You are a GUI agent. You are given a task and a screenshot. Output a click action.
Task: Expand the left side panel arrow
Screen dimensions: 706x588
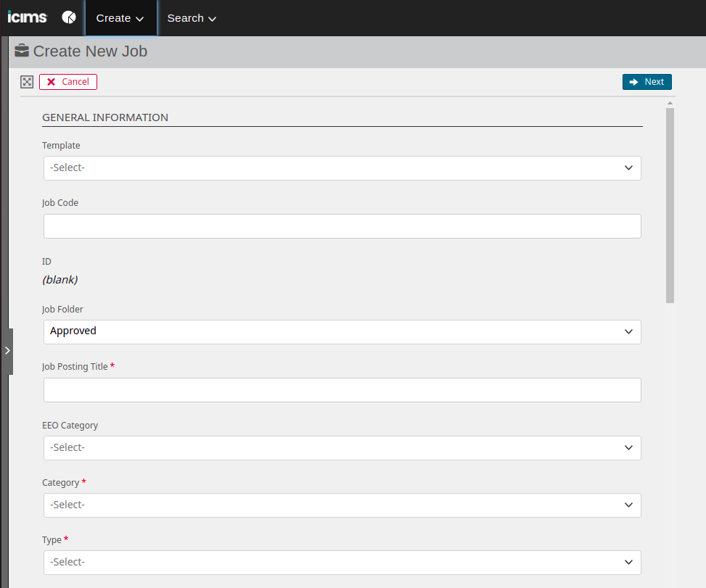pyautogui.click(x=7, y=351)
